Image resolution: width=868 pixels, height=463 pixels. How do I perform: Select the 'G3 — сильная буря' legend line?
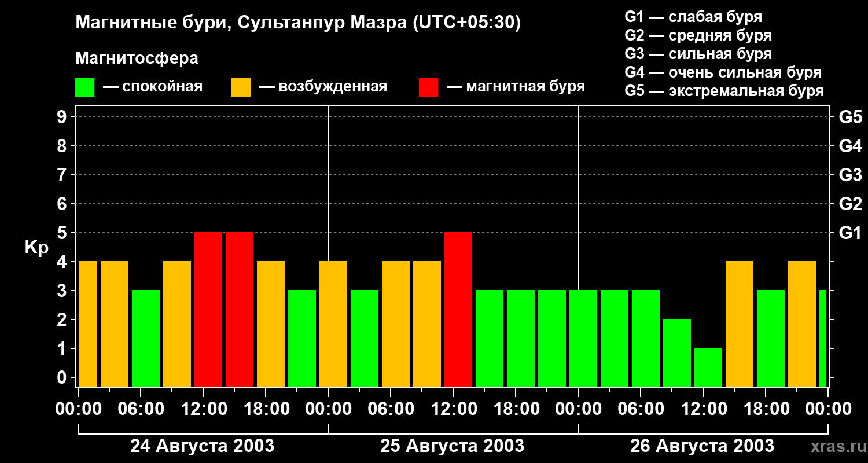[698, 54]
